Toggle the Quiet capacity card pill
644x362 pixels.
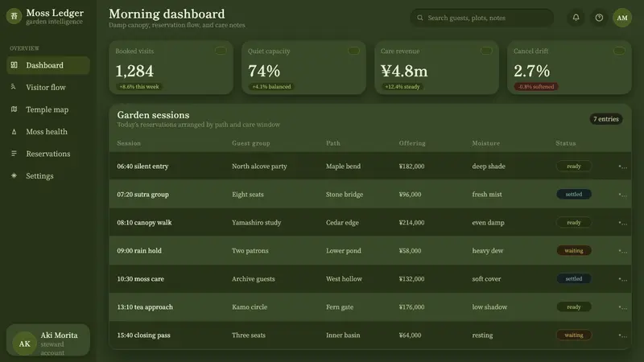353,51
